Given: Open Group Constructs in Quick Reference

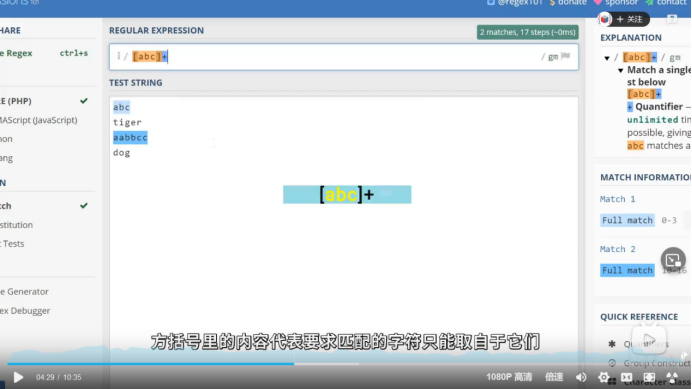Looking at the screenshot, I should [x=657, y=363].
